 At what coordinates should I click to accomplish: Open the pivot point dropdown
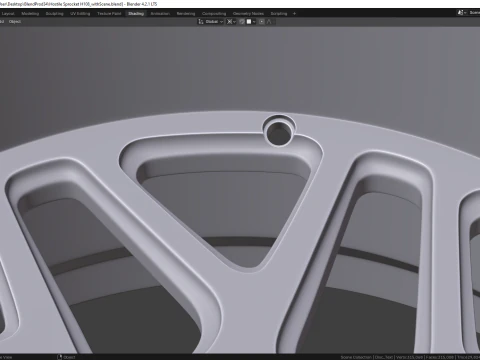(231, 22)
